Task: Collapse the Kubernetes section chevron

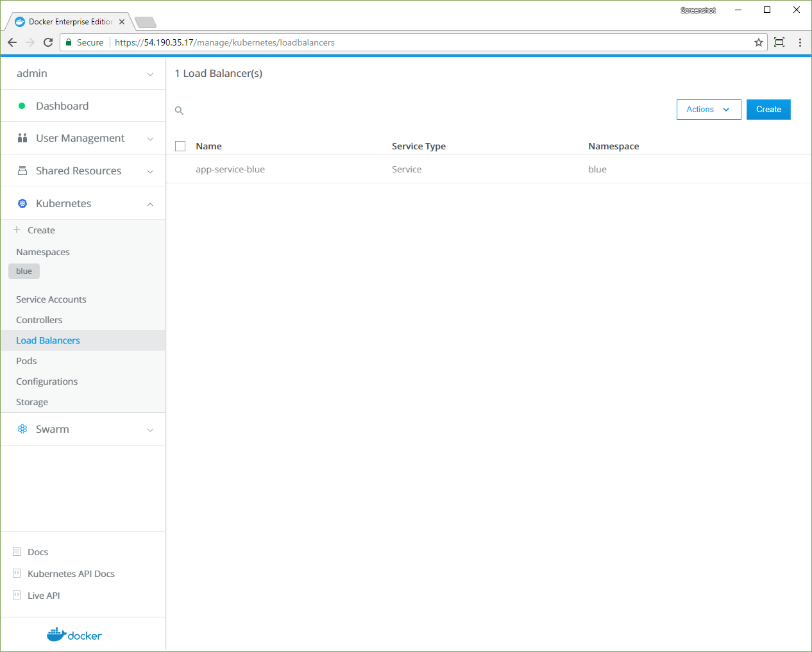Action: (x=150, y=204)
